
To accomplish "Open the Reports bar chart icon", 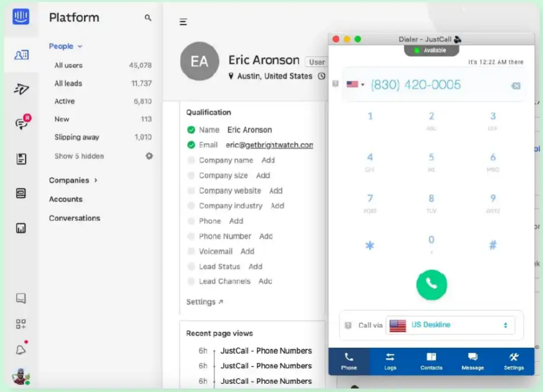I will click(21, 228).
